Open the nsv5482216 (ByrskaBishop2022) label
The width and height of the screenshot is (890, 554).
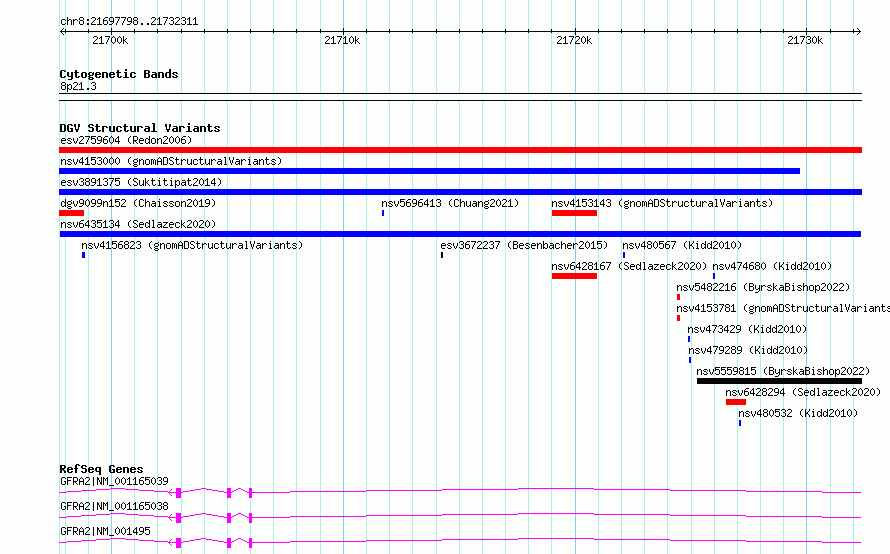point(763,287)
